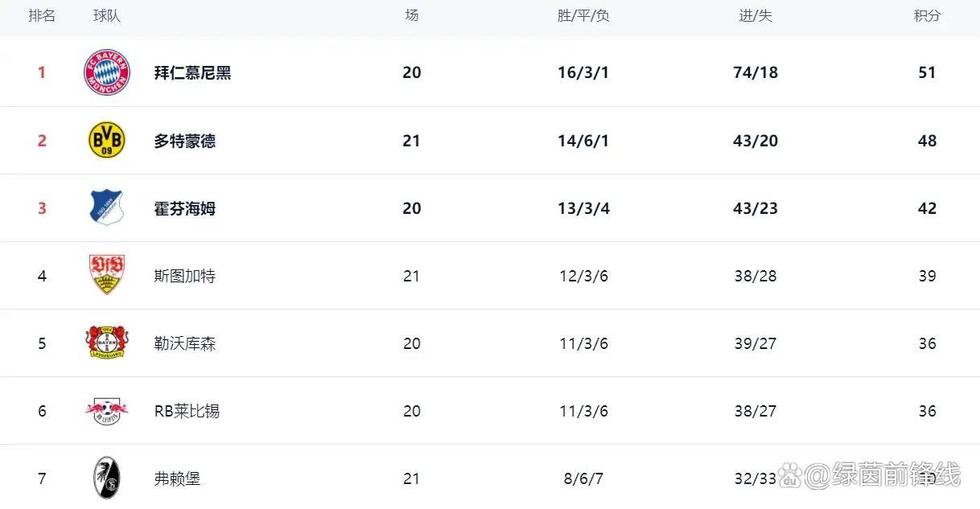Screen dimensions: 980x509
Task: Open the 斯图加特 team page
Action: coord(184,276)
